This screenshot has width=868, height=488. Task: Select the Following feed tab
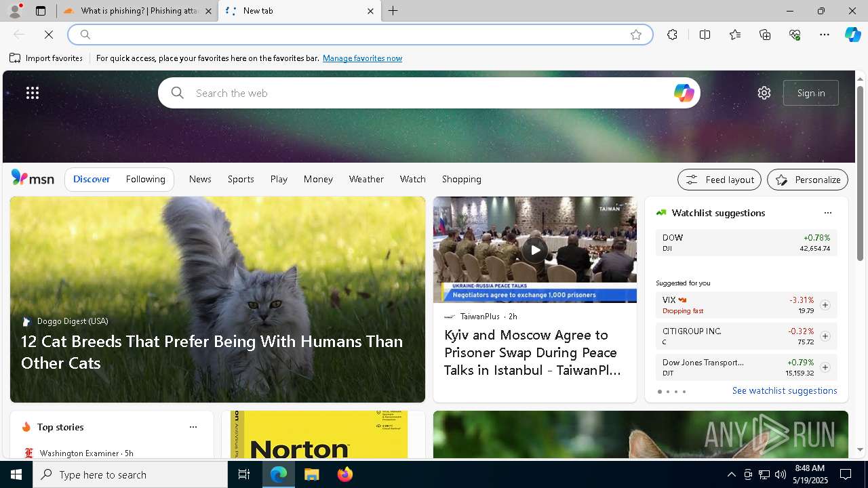point(145,179)
